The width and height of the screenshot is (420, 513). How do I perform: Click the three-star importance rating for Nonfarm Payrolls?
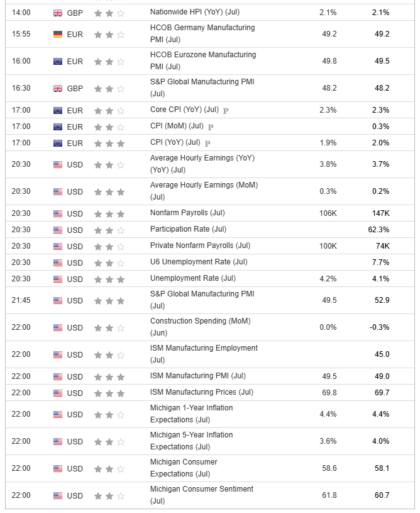point(109,214)
